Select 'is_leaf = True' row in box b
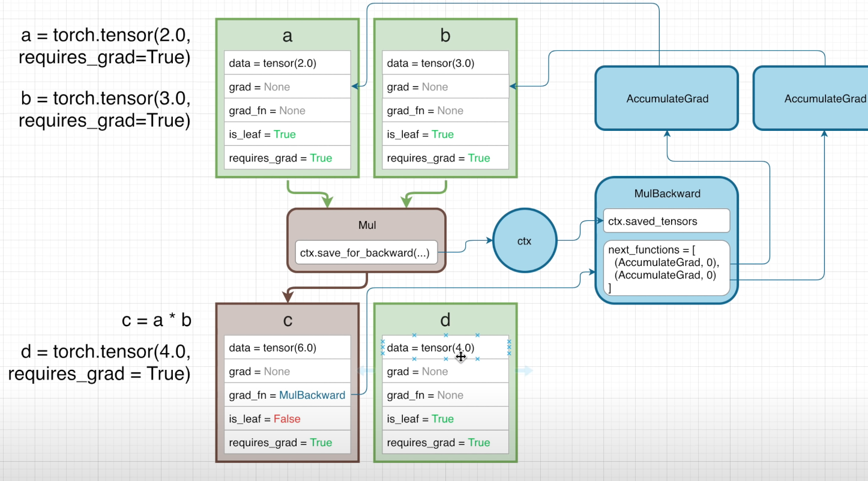The width and height of the screenshot is (868, 481). pos(445,134)
